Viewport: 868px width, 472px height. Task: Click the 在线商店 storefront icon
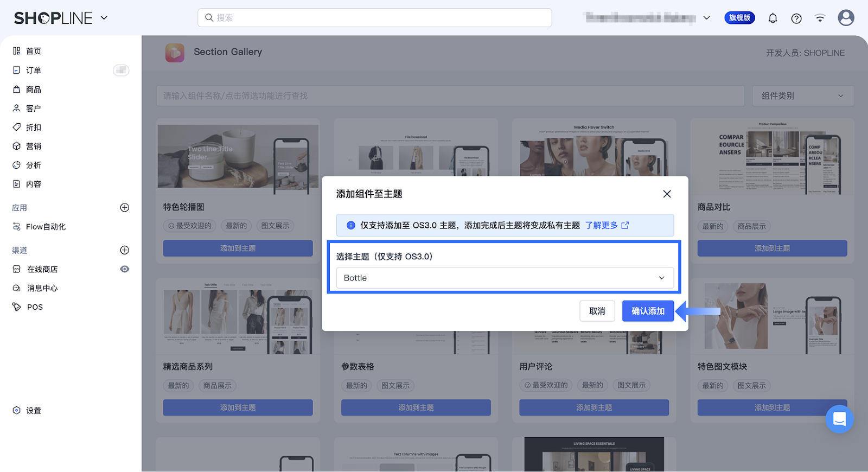17,269
